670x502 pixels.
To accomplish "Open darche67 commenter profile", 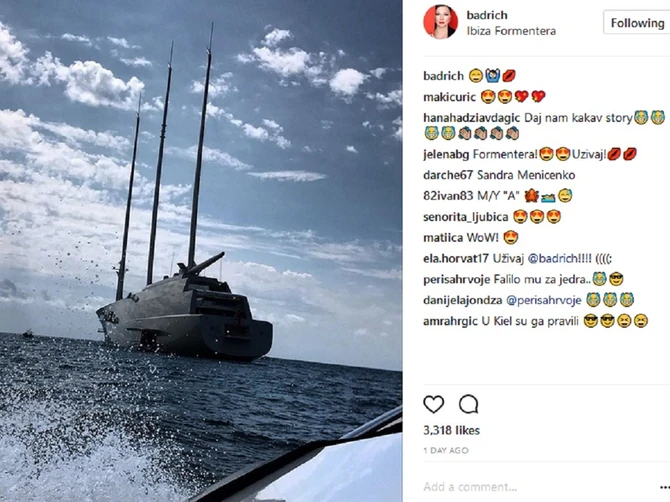I will coord(448,175).
